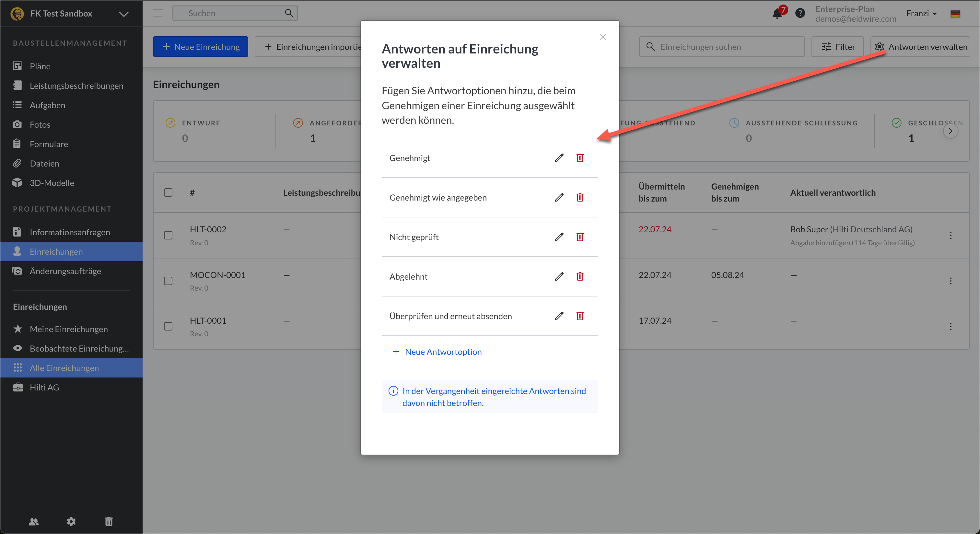Open submission HLT-0001
980x534 pixels.
click(x=208, y=321)
